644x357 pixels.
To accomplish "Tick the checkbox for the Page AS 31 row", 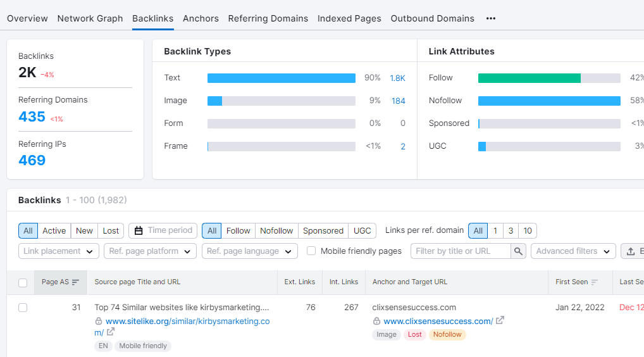I will tap(23, 308).
